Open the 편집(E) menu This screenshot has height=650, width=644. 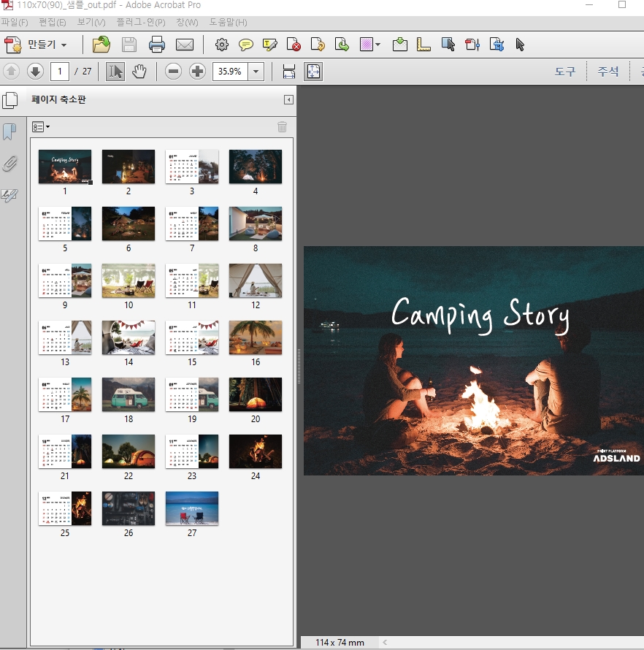53,23
